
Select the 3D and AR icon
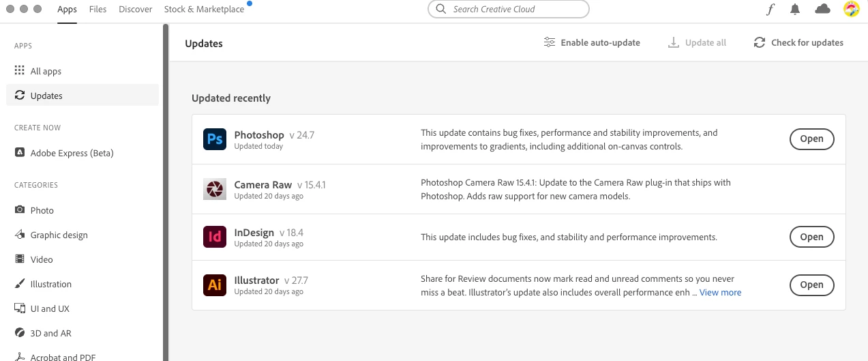pos(20,333)
